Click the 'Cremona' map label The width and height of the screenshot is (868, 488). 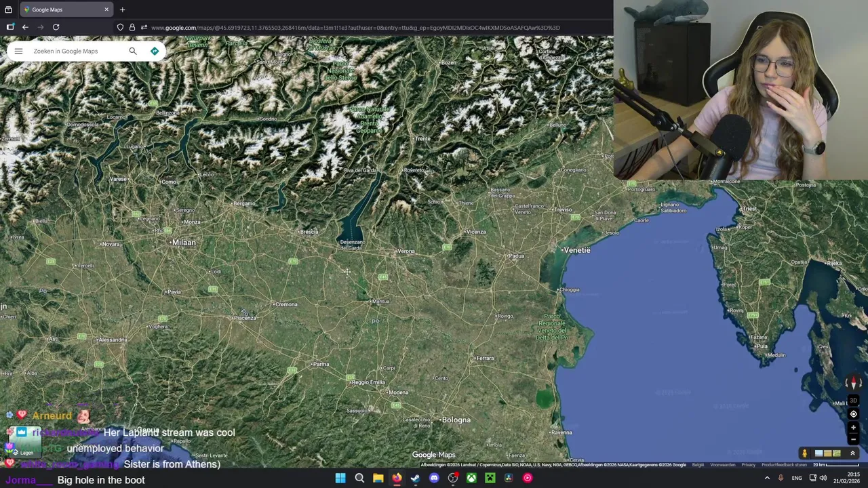[286, 304]
